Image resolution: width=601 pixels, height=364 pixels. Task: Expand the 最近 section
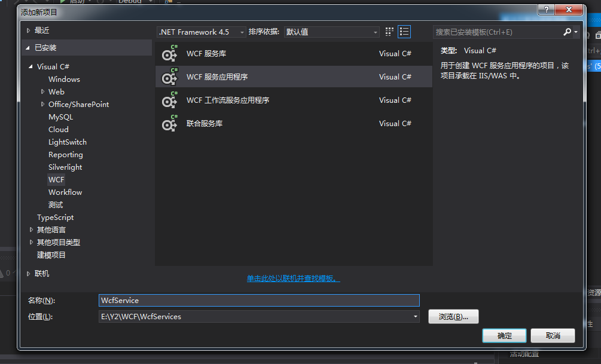click(28, 30)
